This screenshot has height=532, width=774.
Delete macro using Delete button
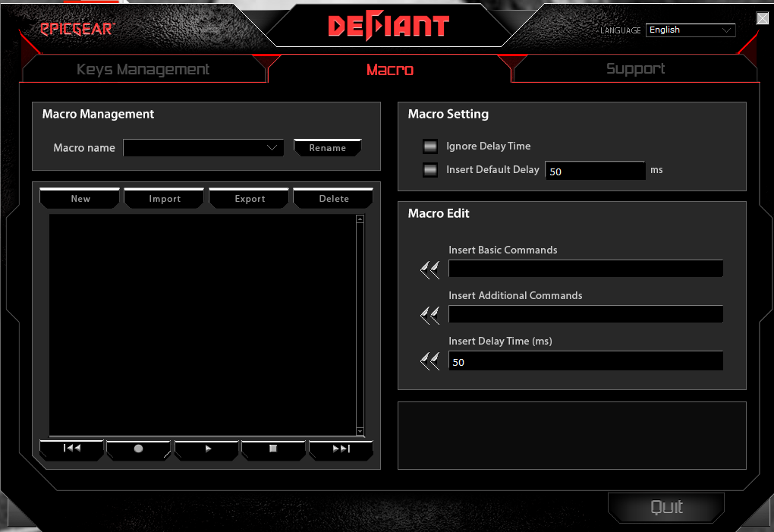coord(334,198)
